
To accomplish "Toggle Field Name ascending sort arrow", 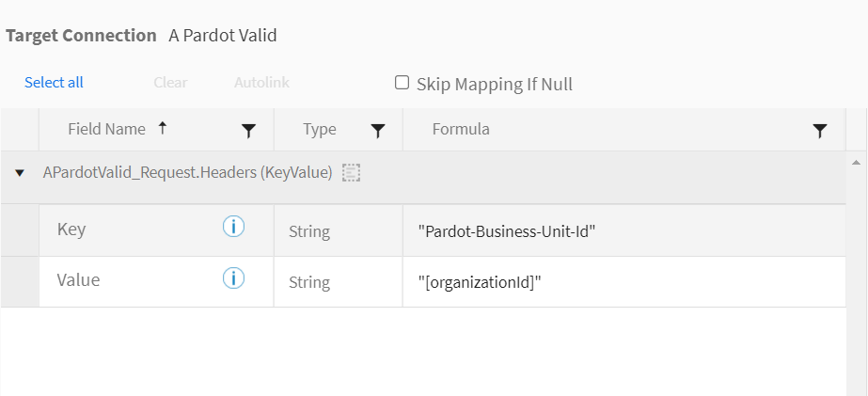I will tap(162, 129).
